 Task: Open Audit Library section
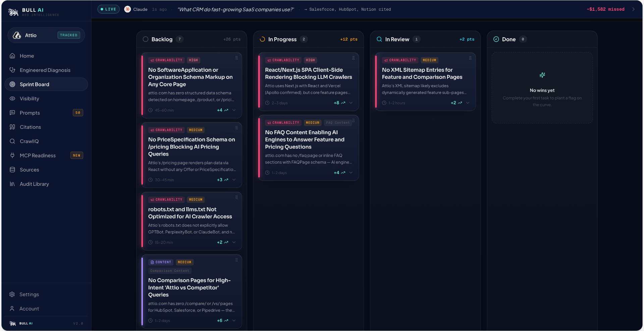[x=46, y=184]
